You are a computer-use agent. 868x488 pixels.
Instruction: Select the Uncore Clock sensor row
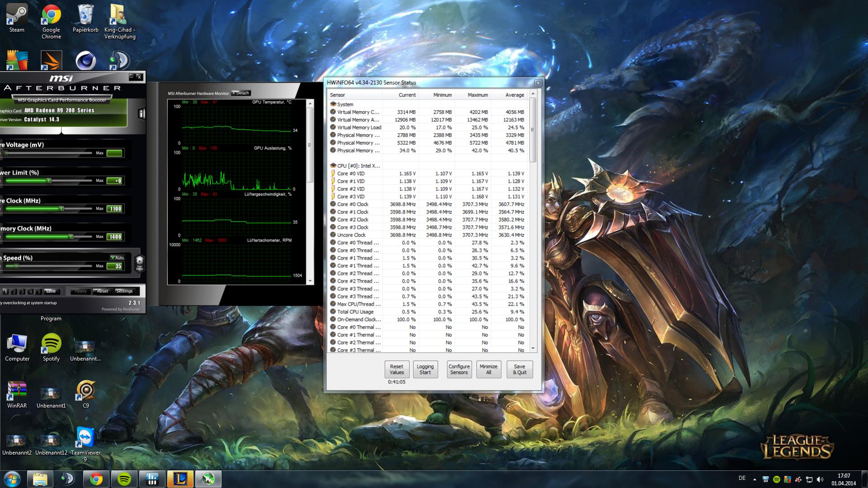[x=427, y=235]
